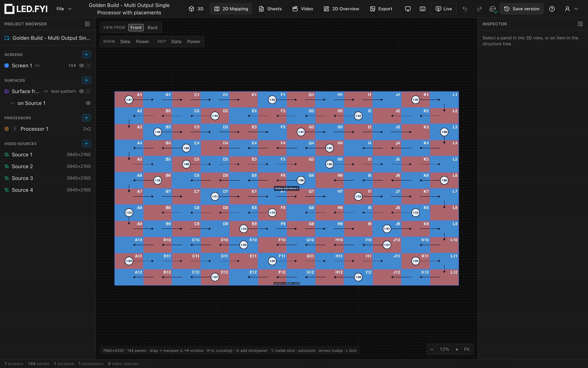This screenshot has width=588, height=368.
Task: Open the Video tab
Action: (302, 9)
